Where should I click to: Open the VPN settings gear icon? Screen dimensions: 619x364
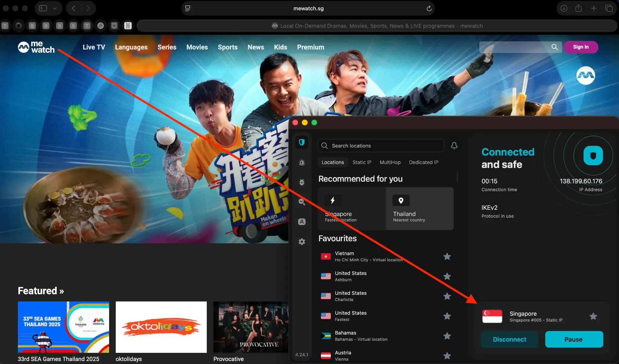pyautogui.click(x=302, y=242)
